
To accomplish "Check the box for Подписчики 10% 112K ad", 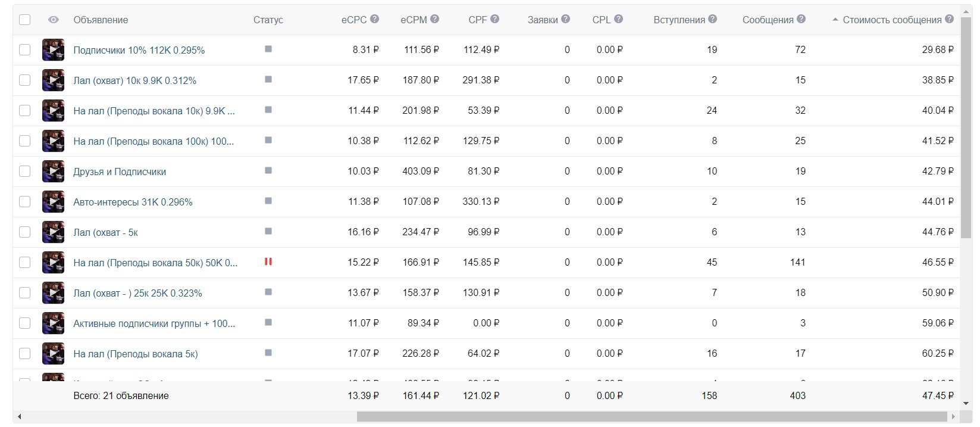I will pos(24,50).
